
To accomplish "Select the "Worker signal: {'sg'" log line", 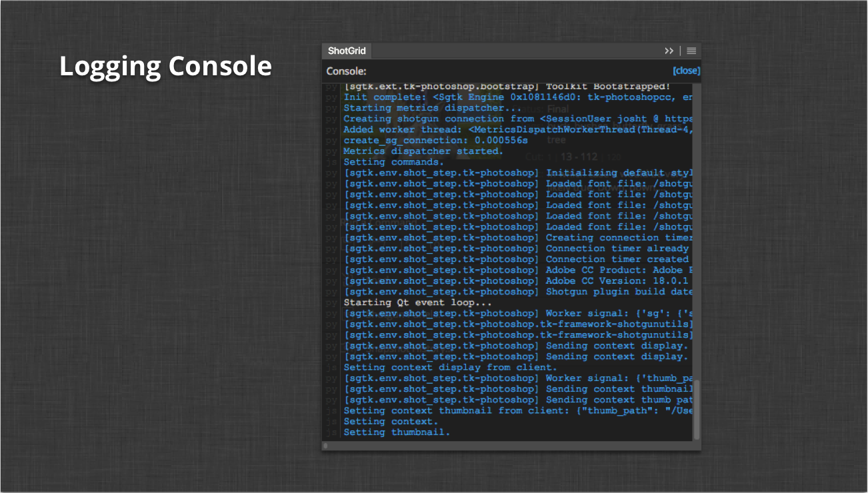I will click(x=518, y=313).
